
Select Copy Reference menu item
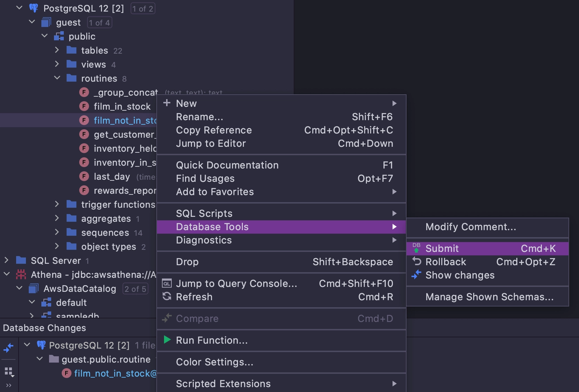pyautogui.click(x=281, y=130)
